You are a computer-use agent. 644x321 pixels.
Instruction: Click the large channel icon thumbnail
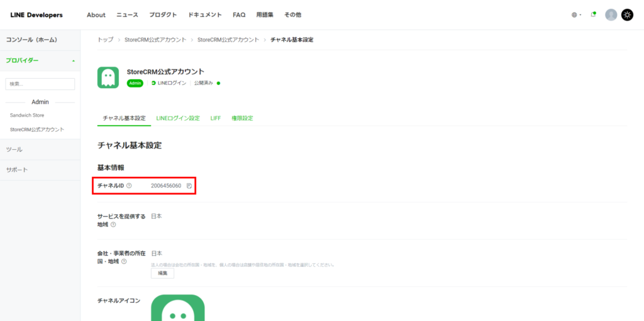(178, 307)
